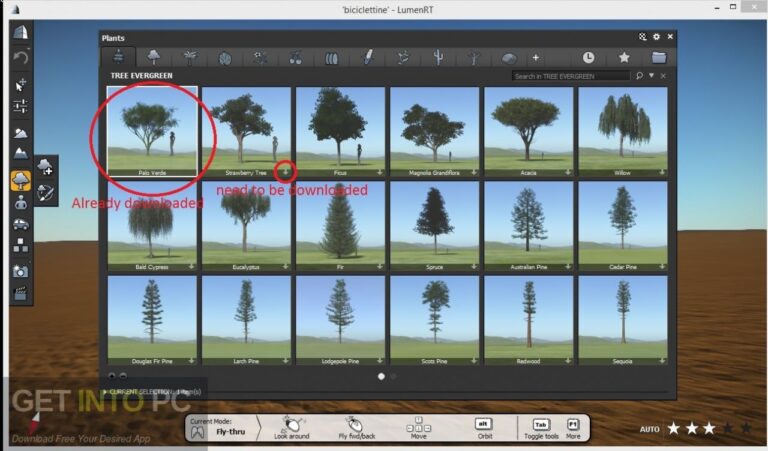This screenshot has height=451, width=768.
Task: Open the vine branch category icon
Action: click(403, 58)
